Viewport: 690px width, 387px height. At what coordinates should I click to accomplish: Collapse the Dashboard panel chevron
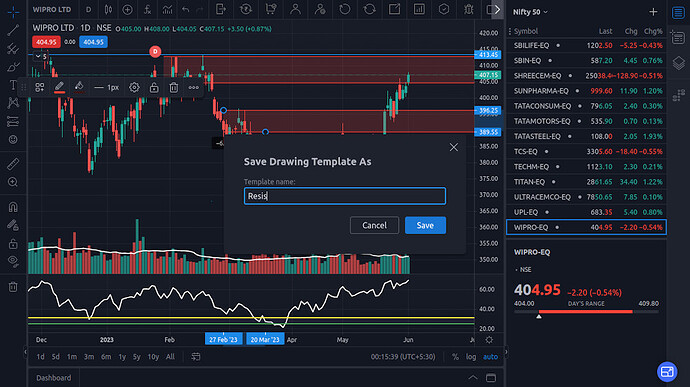pyautogui.click(x=473, y=378)
